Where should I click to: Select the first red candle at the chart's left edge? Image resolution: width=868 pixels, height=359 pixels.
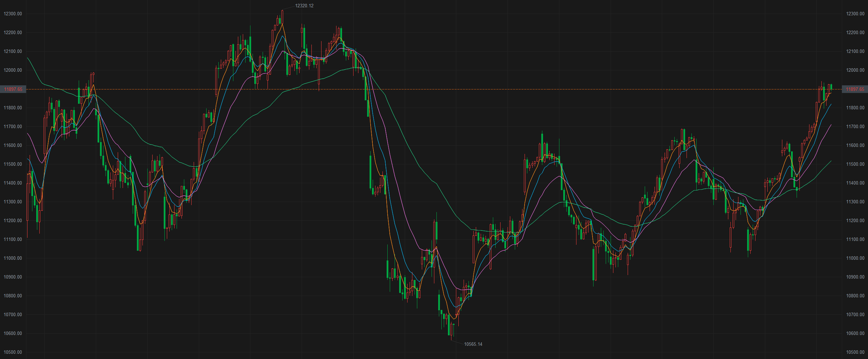pos(28,202)
